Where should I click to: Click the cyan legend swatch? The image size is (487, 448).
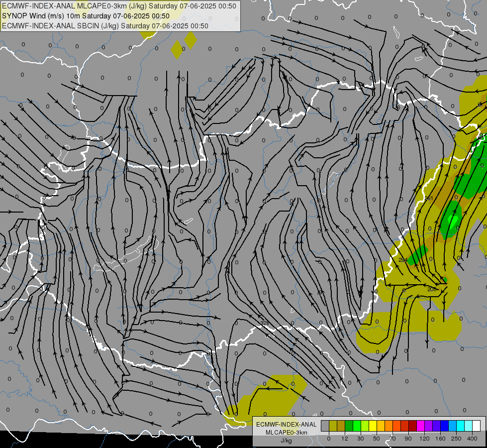point(461,426)
